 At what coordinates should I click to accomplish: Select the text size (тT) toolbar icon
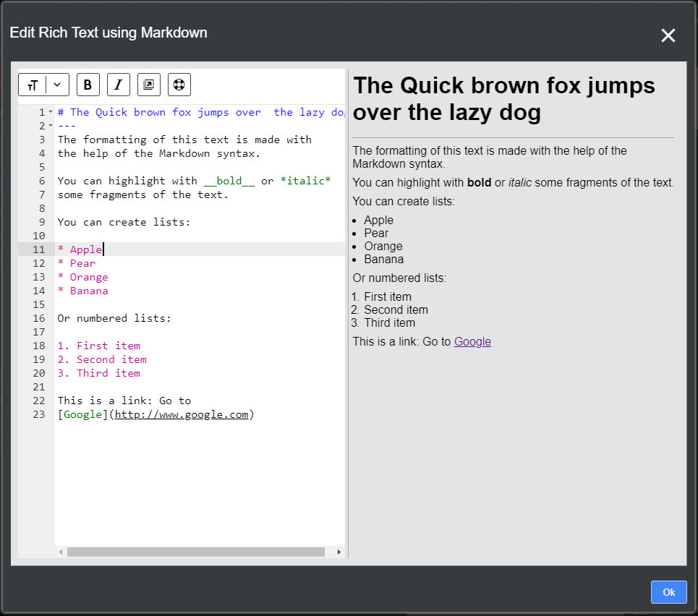pos(32,85)
